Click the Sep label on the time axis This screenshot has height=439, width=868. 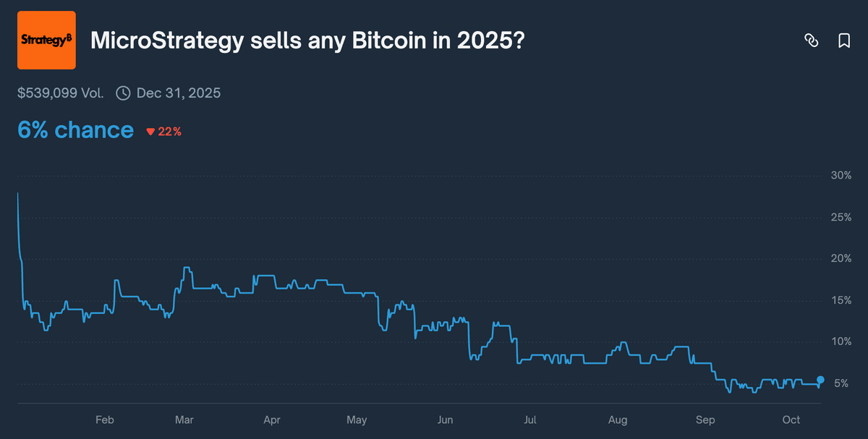coord(705,419)
